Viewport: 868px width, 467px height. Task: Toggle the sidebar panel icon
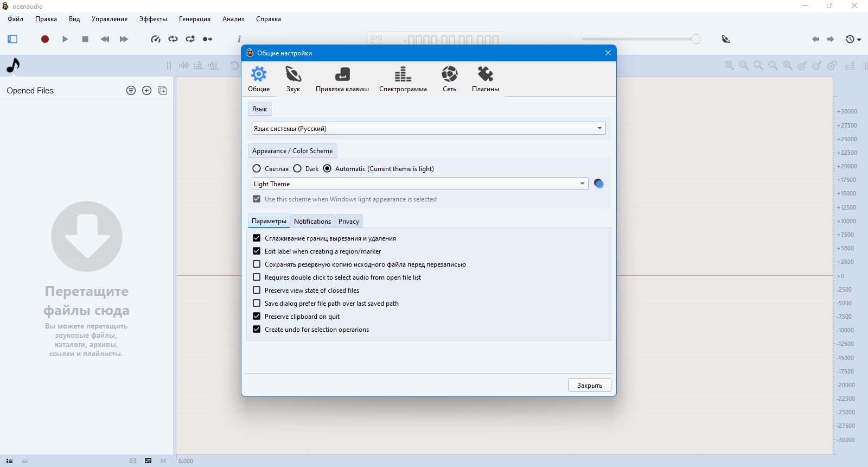pos(12,39)
